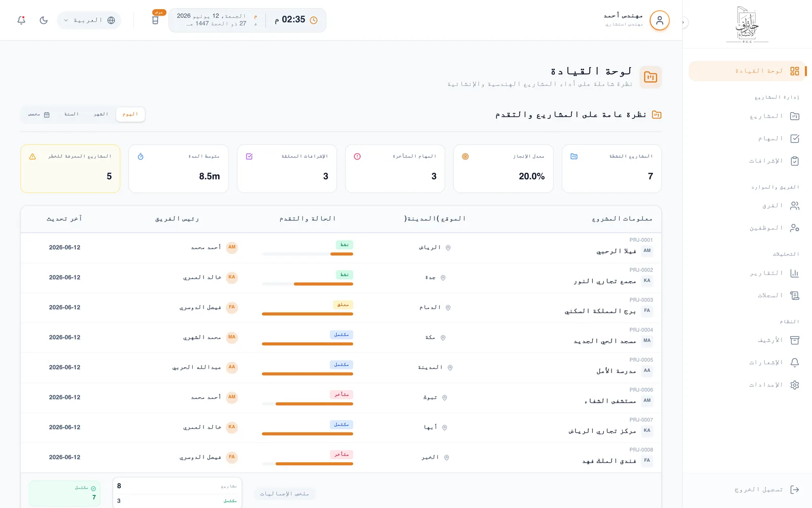Open project PRJ-0006 مستشفى الشفاء

(341, 398)
